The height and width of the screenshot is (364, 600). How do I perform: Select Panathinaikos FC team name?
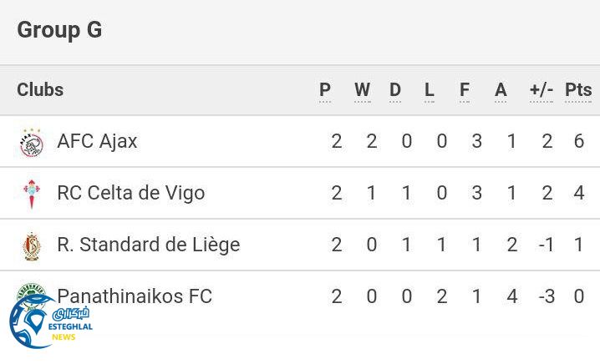[x=135, y=296]
